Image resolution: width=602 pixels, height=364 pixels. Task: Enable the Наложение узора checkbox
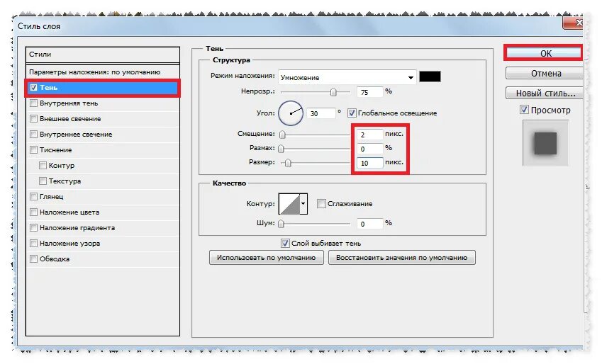[x=34, y=243]
